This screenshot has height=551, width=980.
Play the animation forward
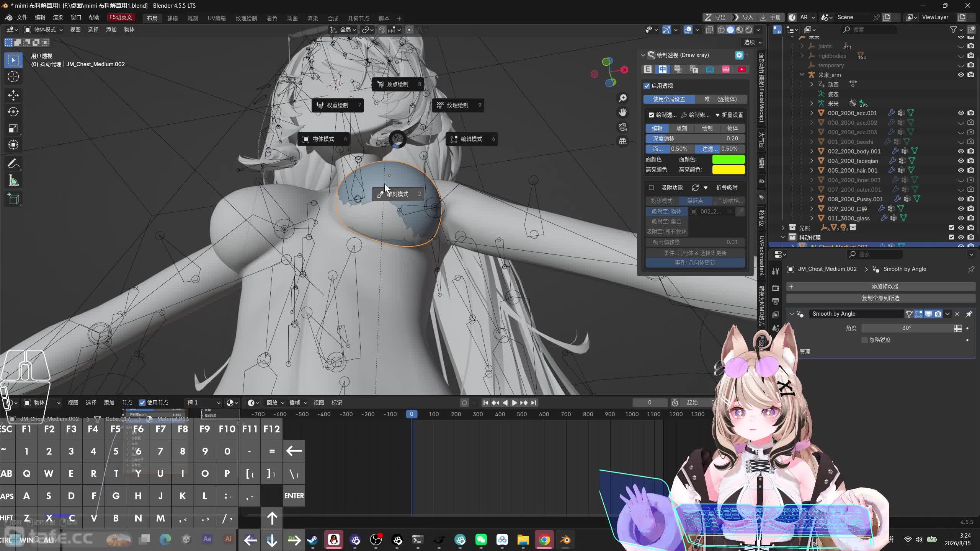pyautogui.click(x=514, y=403)
